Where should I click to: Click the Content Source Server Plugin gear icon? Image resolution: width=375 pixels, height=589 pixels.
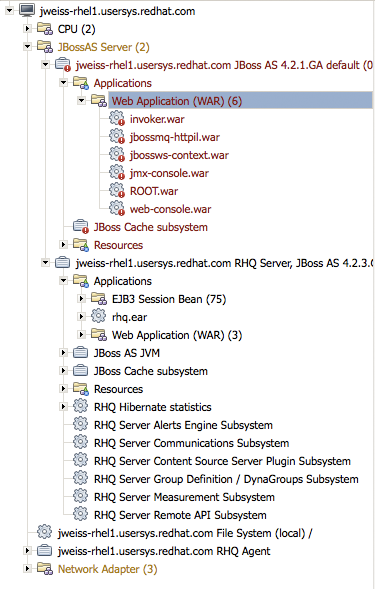(80, 461)
